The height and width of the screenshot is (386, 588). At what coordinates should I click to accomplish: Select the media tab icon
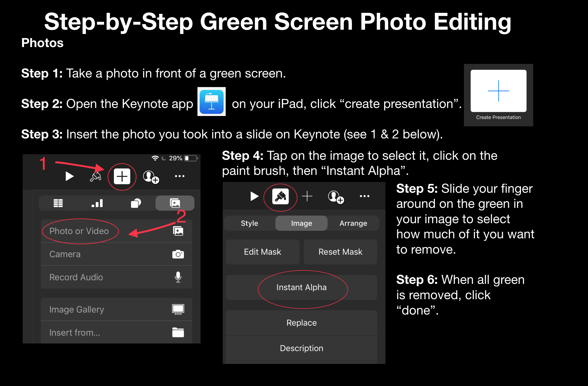175,203
